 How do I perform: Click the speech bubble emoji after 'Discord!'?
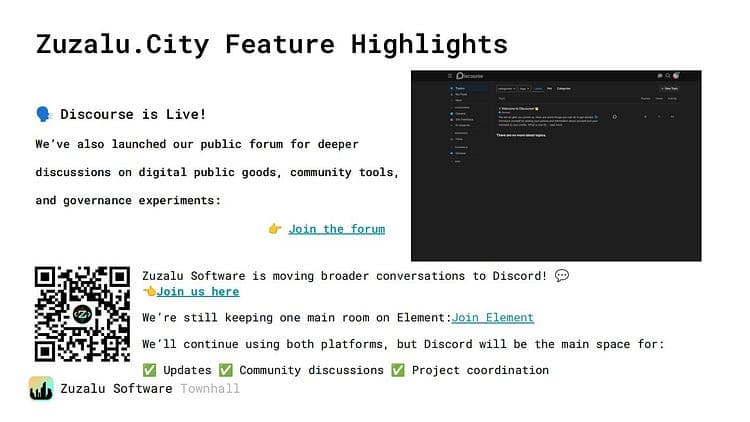coord(562,276)
